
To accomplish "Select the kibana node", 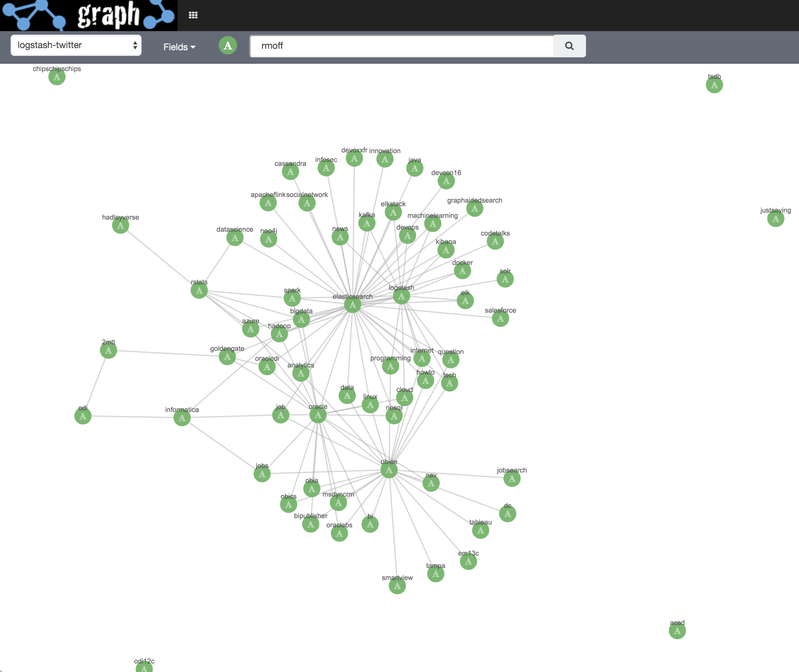I will [x=446, y=250].
